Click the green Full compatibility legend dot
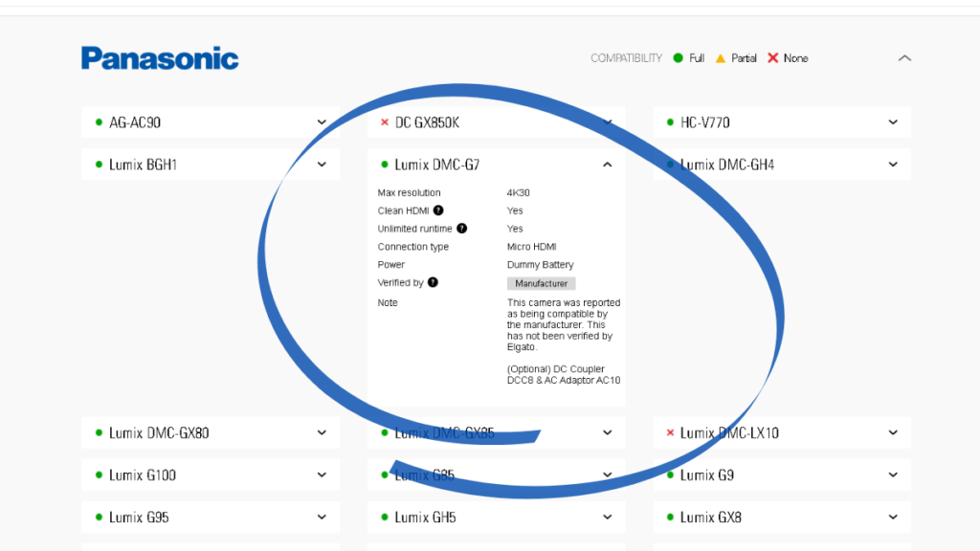 pos(679,58)
